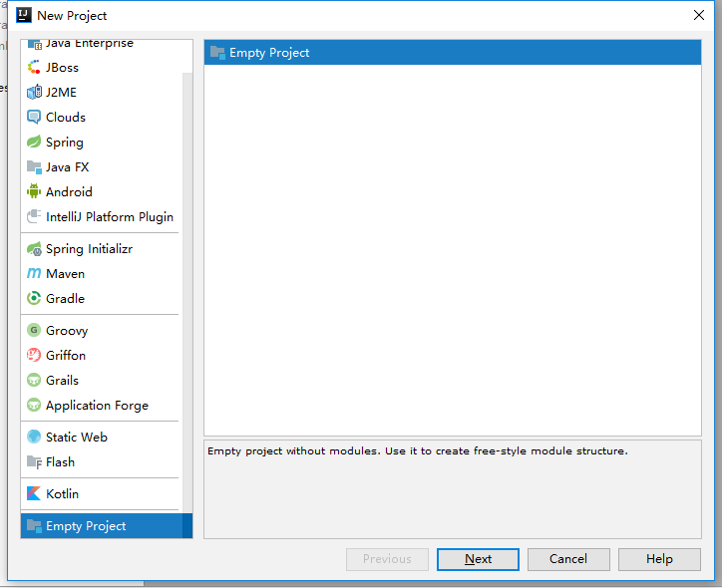Click the Cancel button

(568, 559)
